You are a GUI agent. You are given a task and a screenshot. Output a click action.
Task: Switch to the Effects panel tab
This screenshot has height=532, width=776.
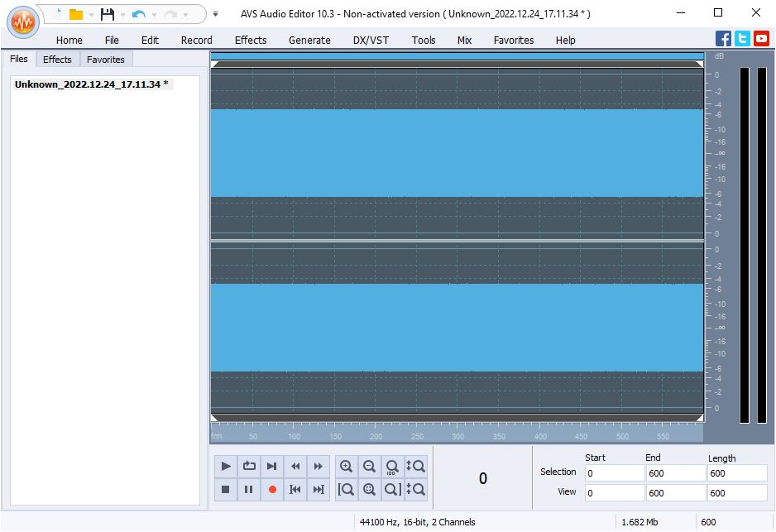tap(57, 60)
